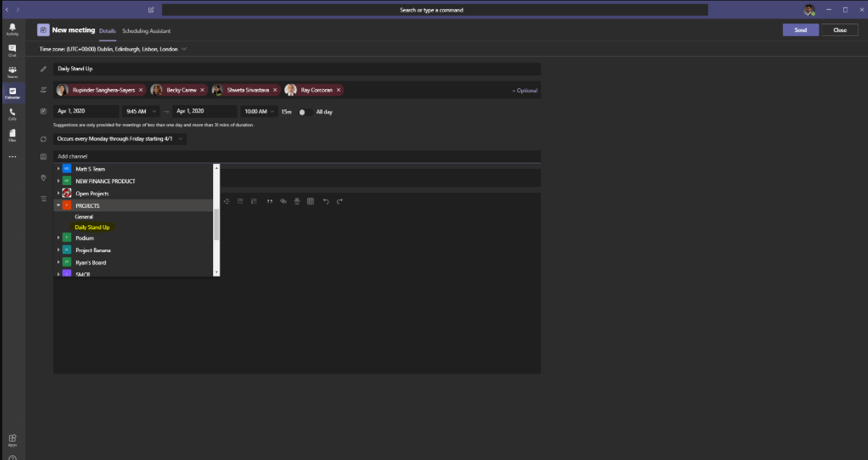Click the Open Projects team logo
This screenshot has height=460, width=868.
67,193
